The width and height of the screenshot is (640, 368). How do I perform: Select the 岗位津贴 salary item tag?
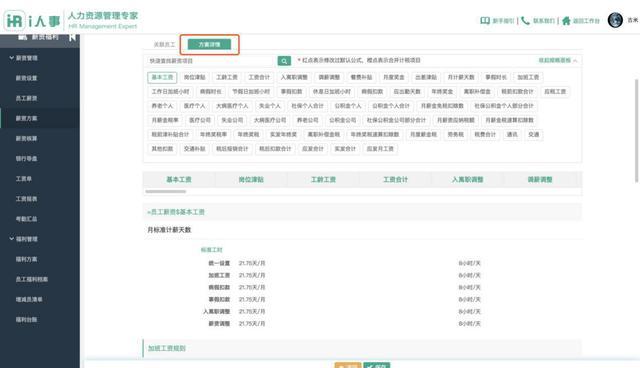pyautogui.click(x=195, y=77)
